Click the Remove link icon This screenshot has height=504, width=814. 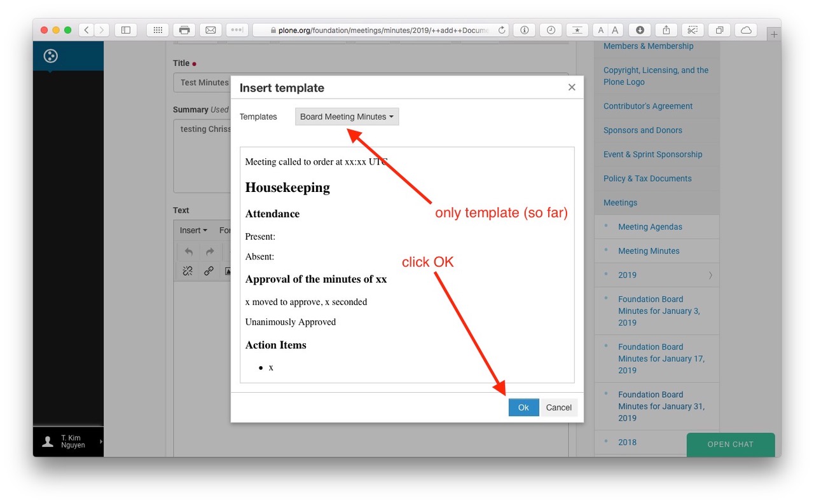pyautogui.click(x=188, y=271)
